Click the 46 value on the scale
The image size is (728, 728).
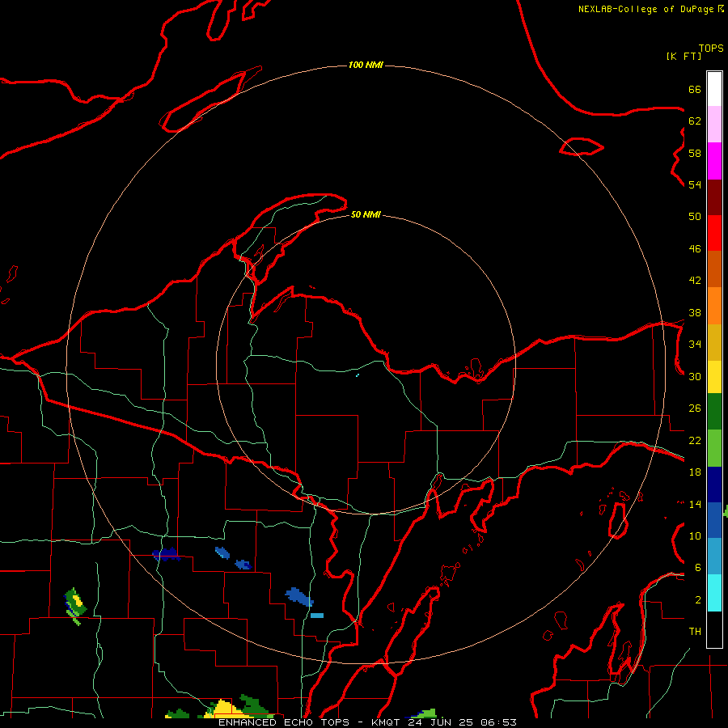coord(695,249)
